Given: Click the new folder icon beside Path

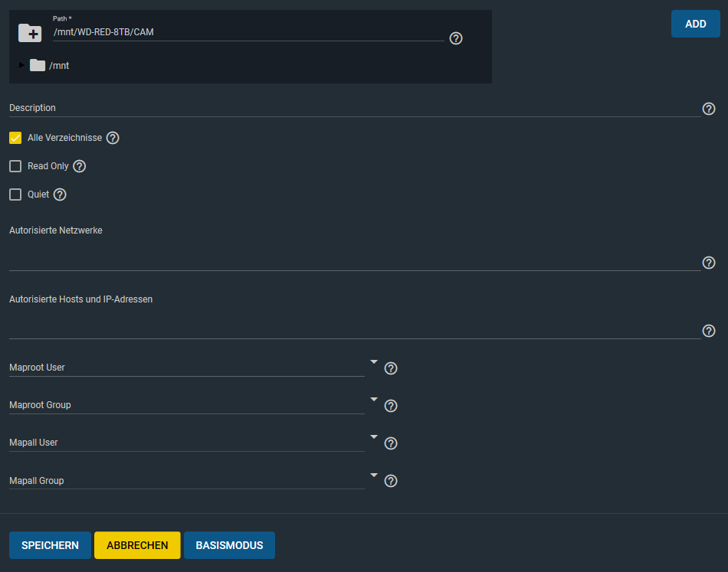Looking at the screenshot, I should click(30, 33).
